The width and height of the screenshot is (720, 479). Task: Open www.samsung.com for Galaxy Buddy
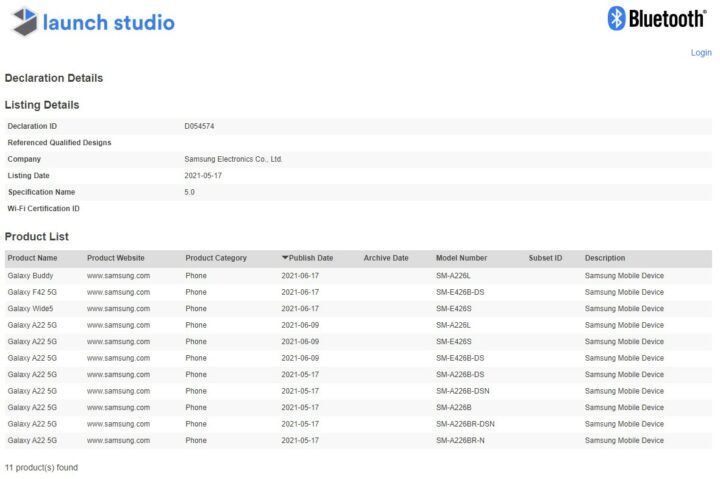coord(118,275)
